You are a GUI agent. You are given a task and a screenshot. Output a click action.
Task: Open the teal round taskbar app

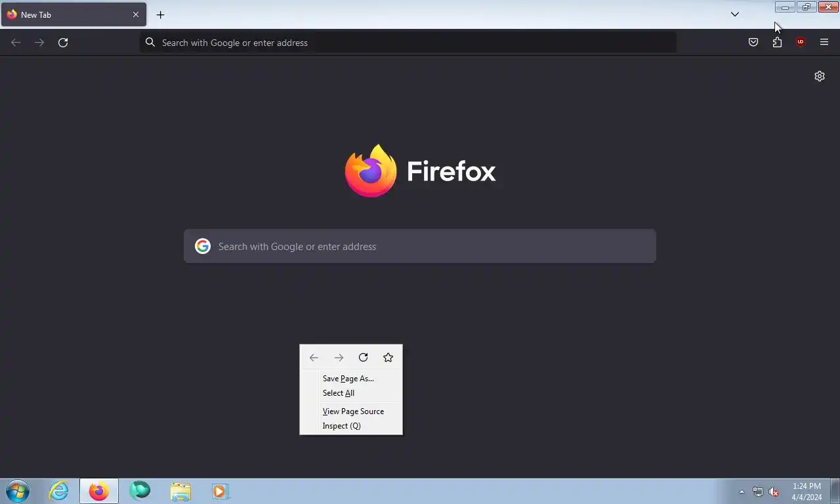[140, 491]
